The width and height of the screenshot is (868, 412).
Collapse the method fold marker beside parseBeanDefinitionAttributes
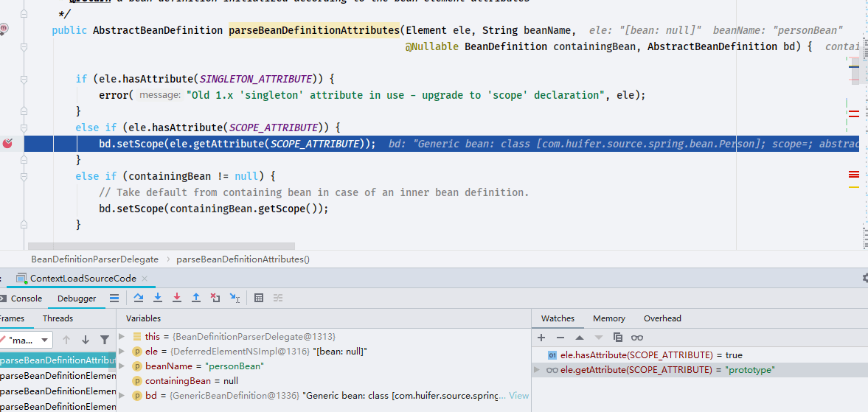pos(24,48)
